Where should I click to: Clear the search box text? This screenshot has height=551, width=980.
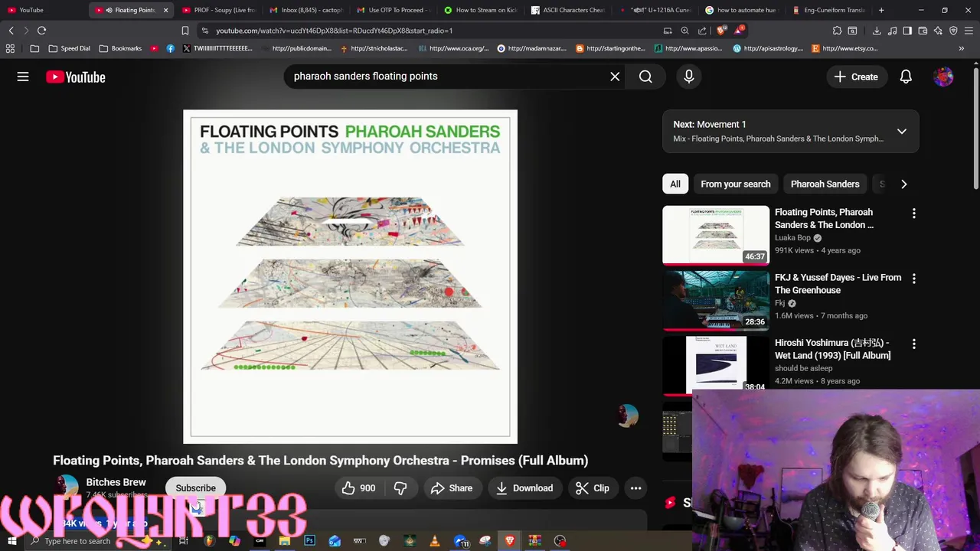point(615,77)
